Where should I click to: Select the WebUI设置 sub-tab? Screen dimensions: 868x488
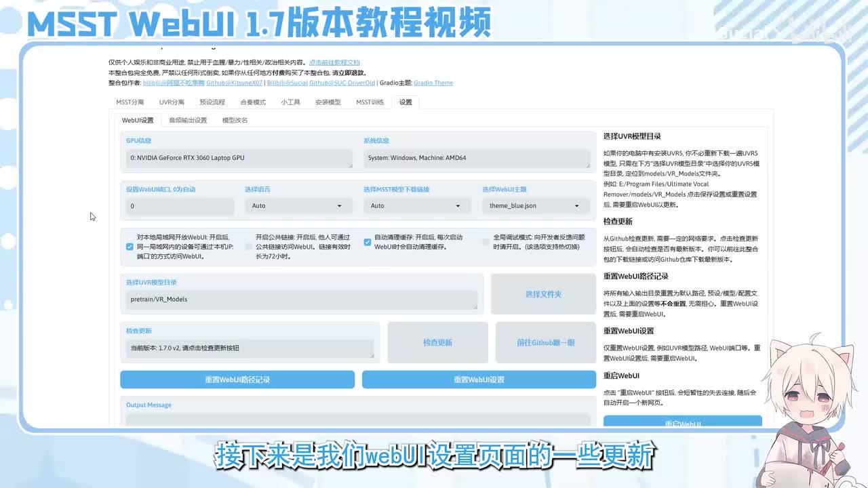click(x=138, y=121)
